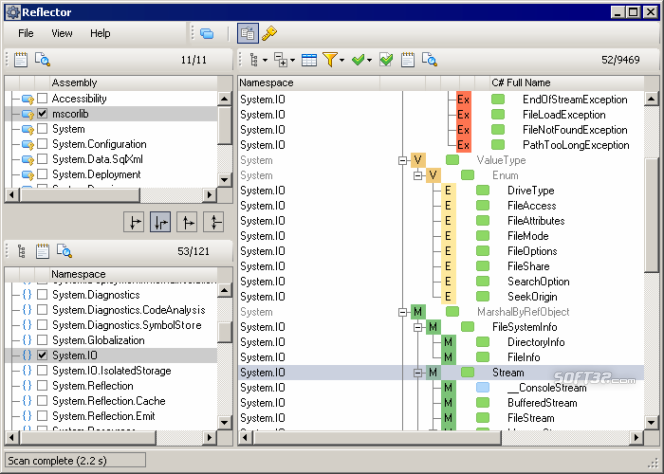The image size is (664, 474).
Task: Click blue swatch beside __ConsoleStream
Action: tap(483, 387)
